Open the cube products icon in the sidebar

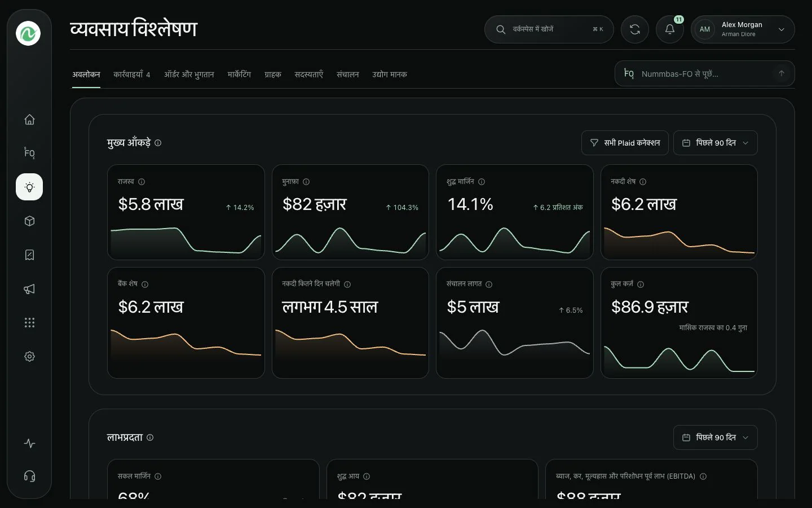29,221
